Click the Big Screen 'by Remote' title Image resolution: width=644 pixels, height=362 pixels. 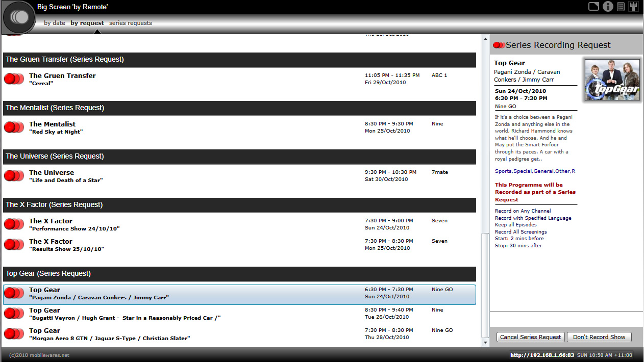[72, 7]
